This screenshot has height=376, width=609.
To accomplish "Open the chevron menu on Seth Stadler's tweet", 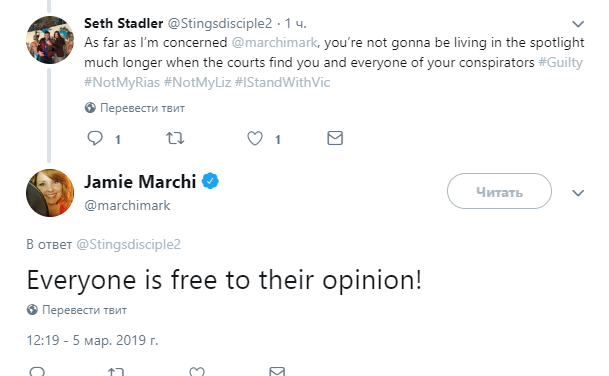I will click(578, 24).
